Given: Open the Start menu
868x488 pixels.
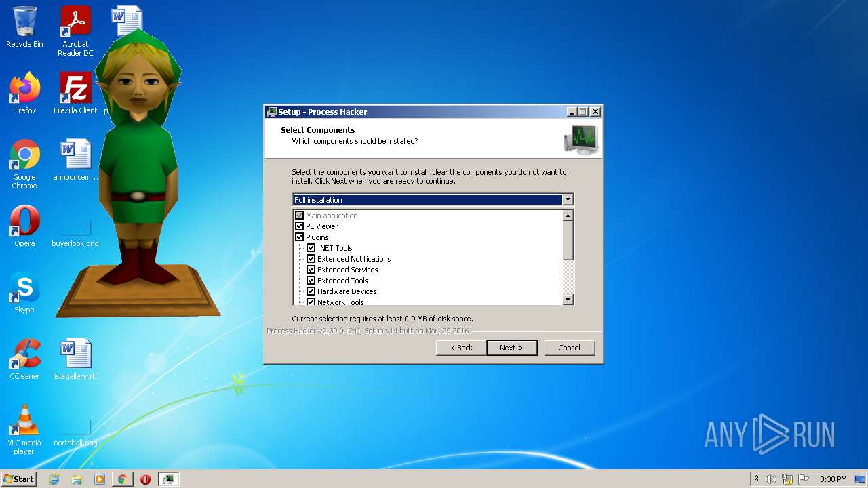Looking at the screenshot, I should coord(18,479).
